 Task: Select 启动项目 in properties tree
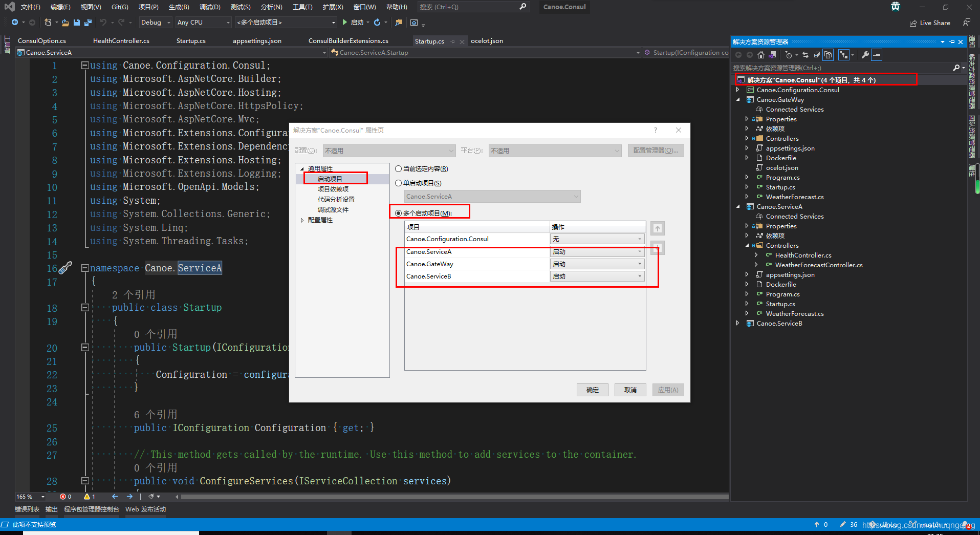[330, 179]
